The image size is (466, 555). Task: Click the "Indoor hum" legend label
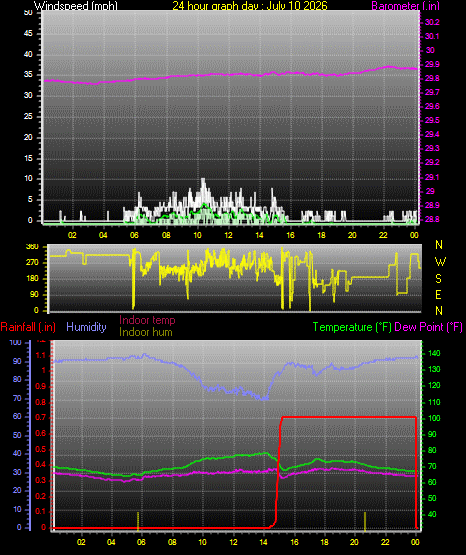coord(146,332)
